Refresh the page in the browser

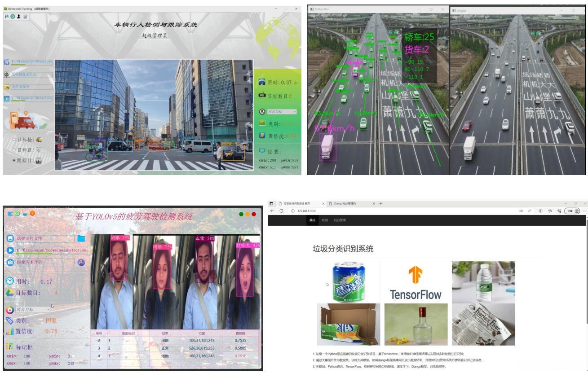(x=281, y=211)
